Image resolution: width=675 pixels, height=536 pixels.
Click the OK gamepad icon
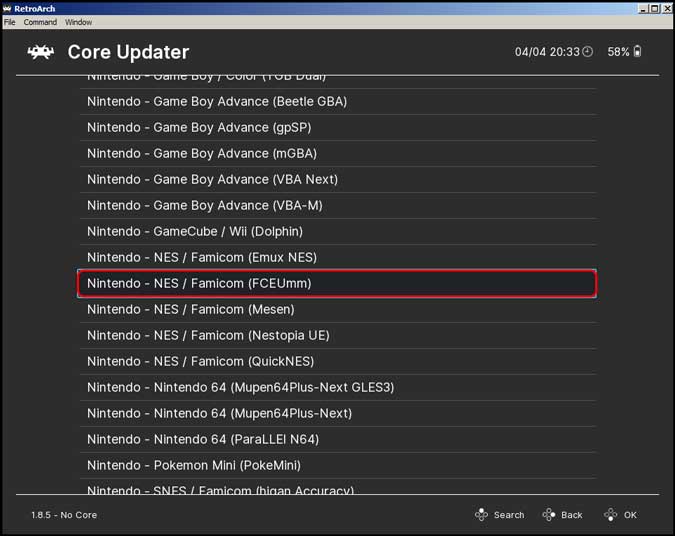pos(610,514)
